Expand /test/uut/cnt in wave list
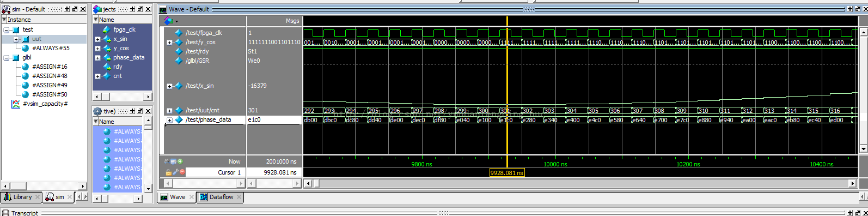This screenshot has width=868, height=216. [x=169, y=110]
